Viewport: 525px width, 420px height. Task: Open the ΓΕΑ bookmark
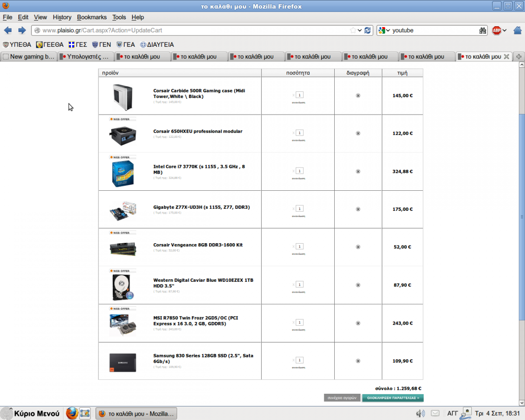click(126, 44)
